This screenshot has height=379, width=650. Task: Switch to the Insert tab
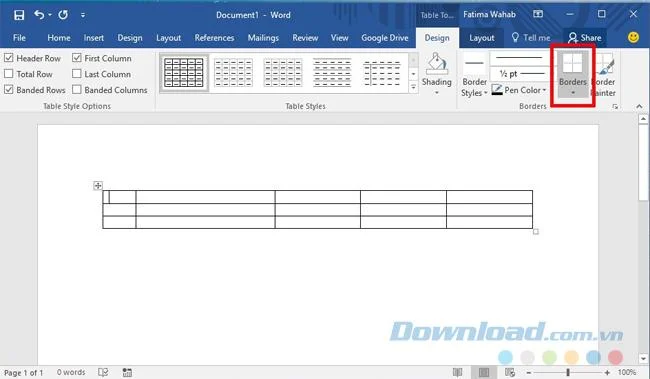94,38
